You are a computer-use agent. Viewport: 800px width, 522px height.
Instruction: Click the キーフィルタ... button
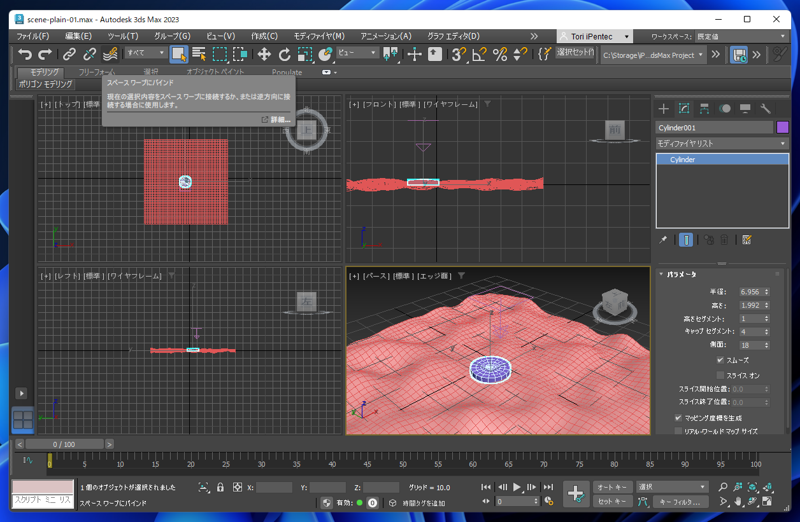coord(682,502)
